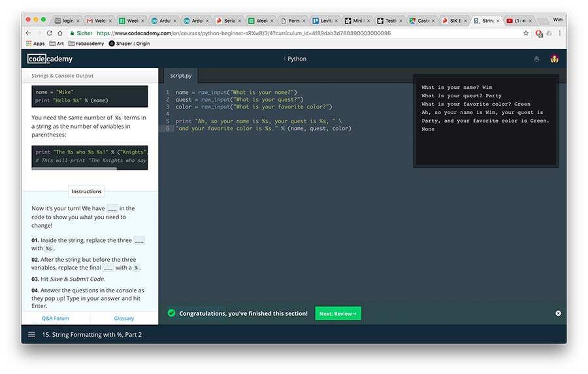The width and height of the screenshot is (588, 374).
Task: Click code line 2 with quest raw_input
Action: point(239,99)
